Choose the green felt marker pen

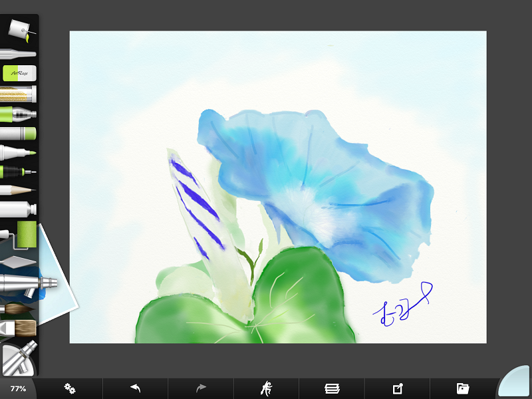tap(18, 152)
